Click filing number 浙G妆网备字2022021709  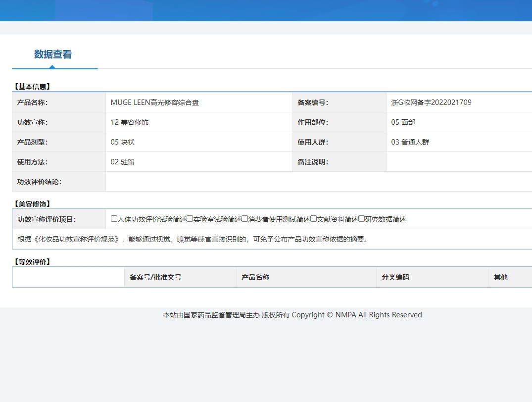pos(431,102)
